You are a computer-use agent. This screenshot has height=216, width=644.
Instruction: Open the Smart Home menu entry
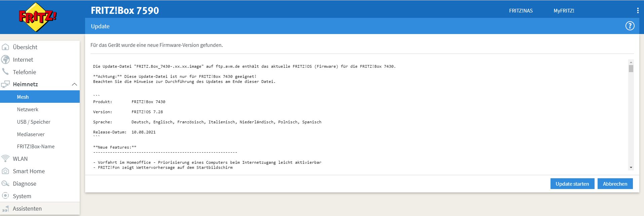click(x=29, y=171)
